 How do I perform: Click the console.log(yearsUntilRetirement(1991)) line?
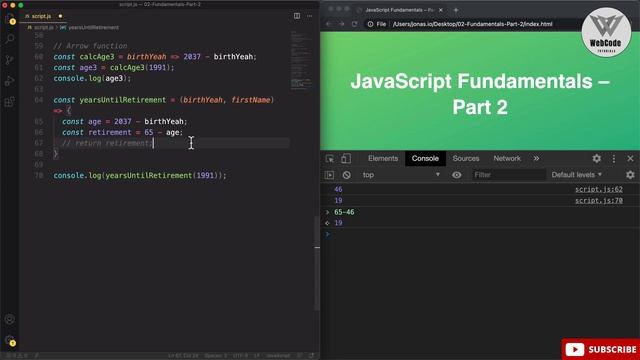(140, 176)
